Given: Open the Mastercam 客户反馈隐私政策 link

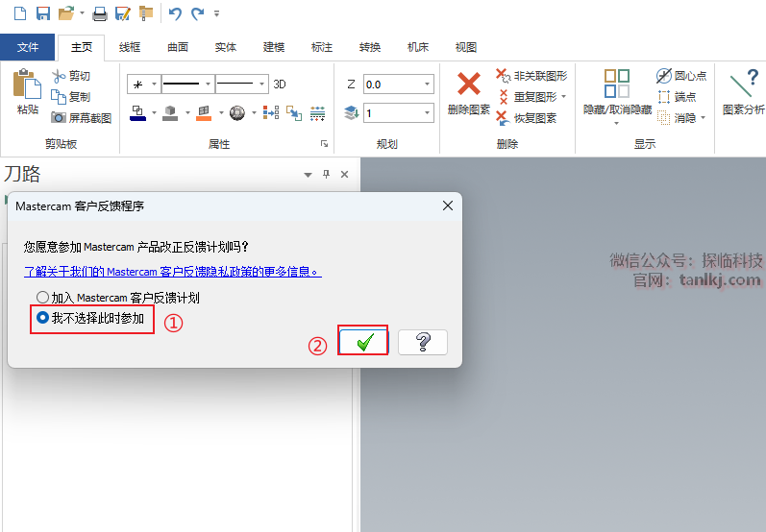Looking at the screenshot, I should [172, 272].
